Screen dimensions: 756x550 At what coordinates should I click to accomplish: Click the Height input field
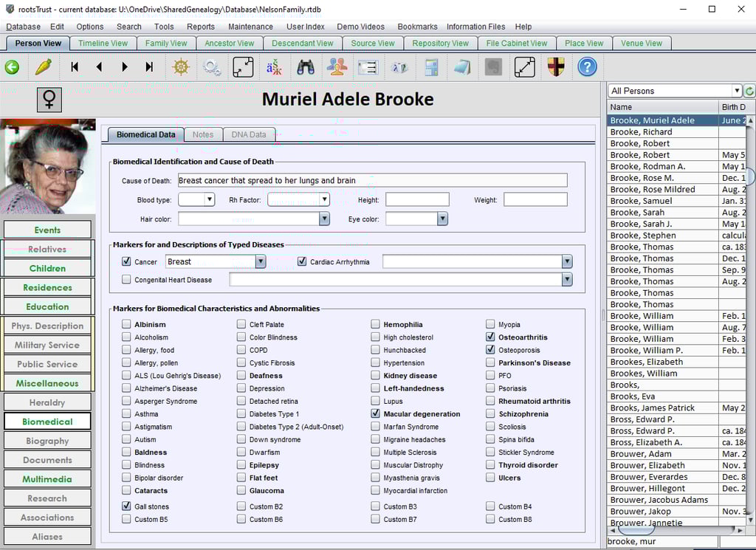click(x=417, y=199)
